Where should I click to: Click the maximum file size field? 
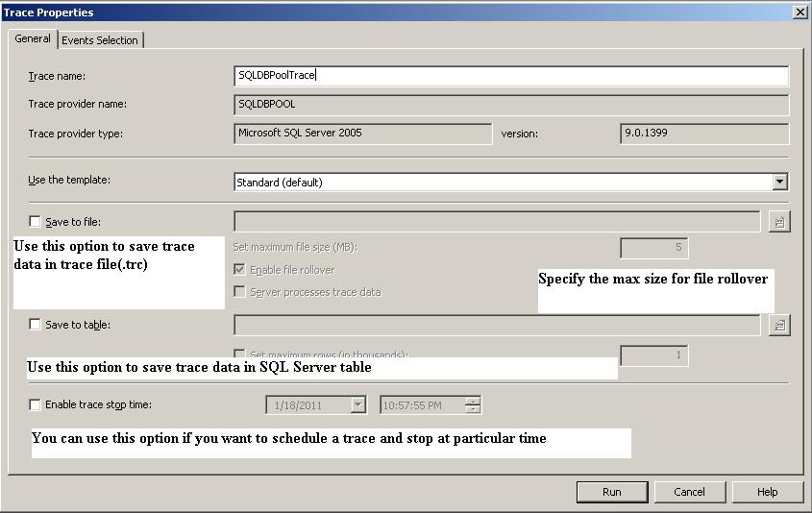653,248
